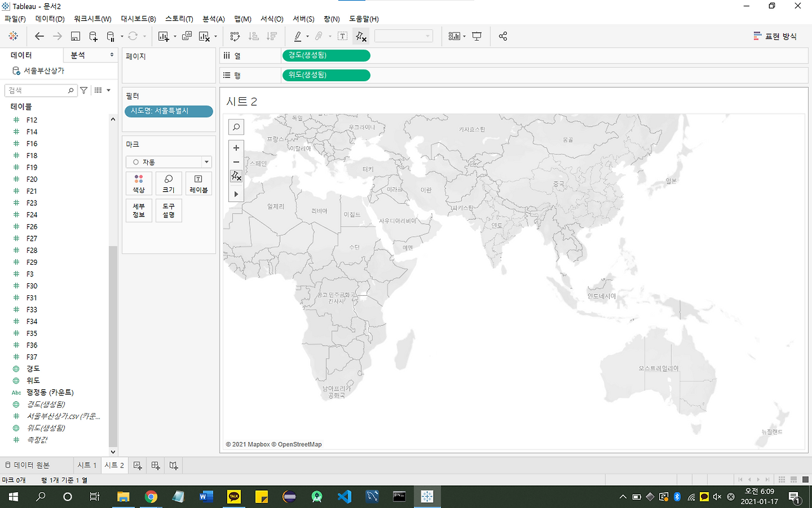
Task: Open the 분석(A) menu
Action: click(214, 19)
